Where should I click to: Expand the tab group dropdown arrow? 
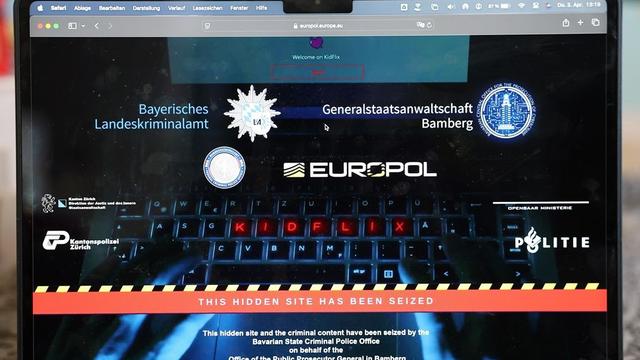(x=83, y=26)
